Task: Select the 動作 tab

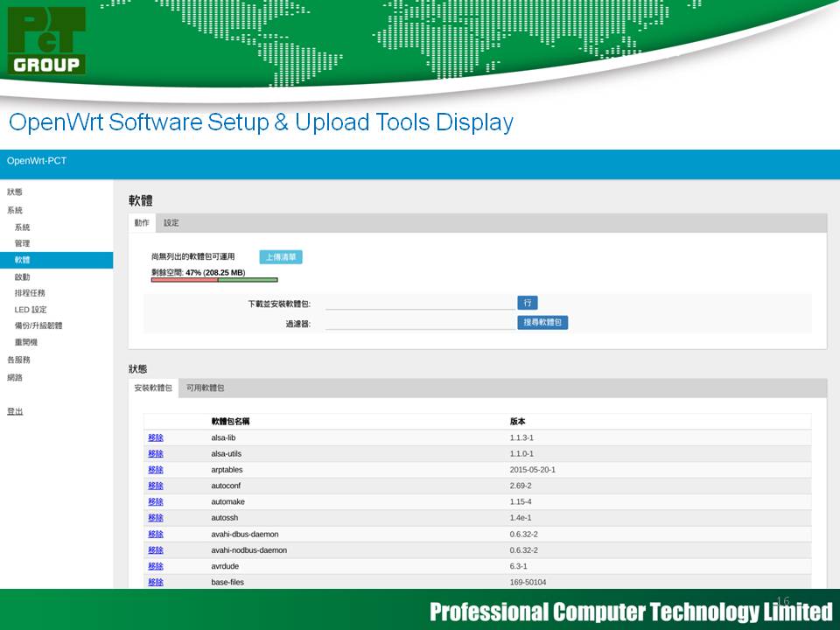Action: (142, 223)
